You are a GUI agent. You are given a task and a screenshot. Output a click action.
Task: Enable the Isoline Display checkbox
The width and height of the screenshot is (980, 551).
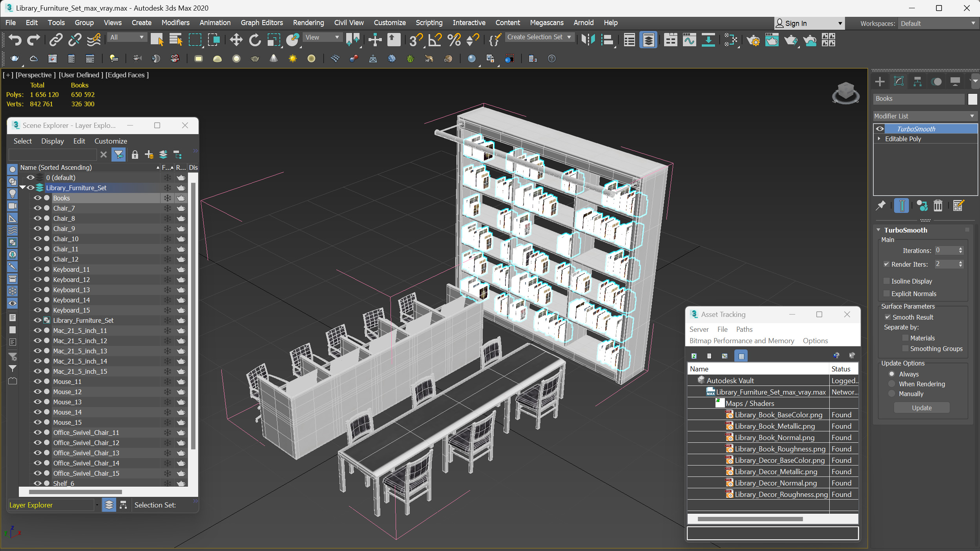click(x=887, y=281)
